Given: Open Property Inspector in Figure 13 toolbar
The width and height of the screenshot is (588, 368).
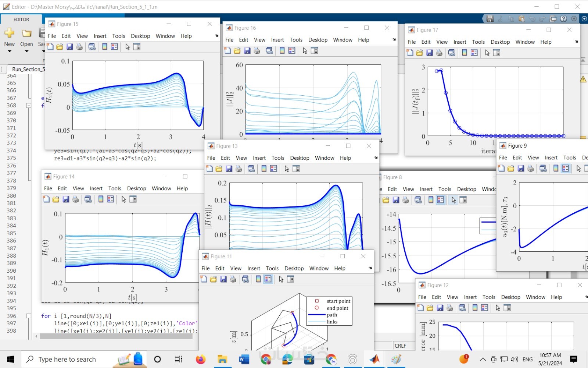Looking at the screenshot, I should 296,169.
